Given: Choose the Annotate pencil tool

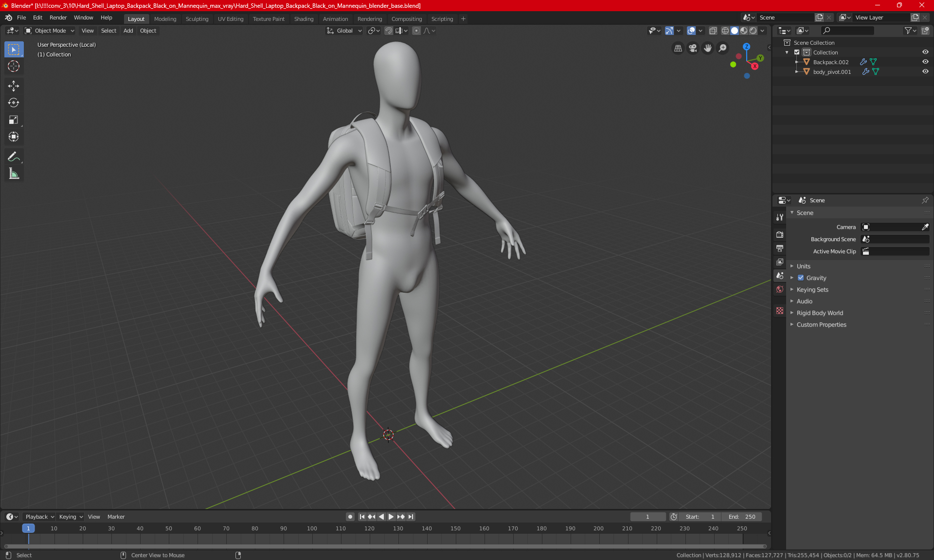Looking at the screenshot, I should coord(14,157).
